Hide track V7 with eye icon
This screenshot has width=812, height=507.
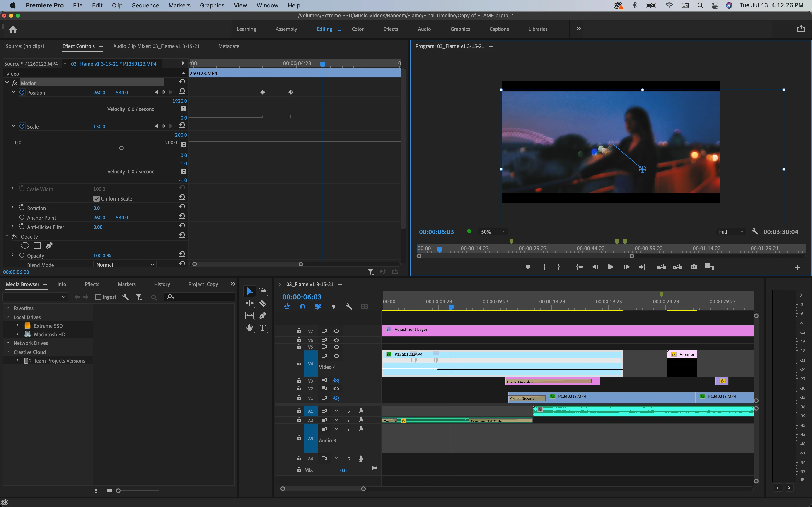pos(336,331)
